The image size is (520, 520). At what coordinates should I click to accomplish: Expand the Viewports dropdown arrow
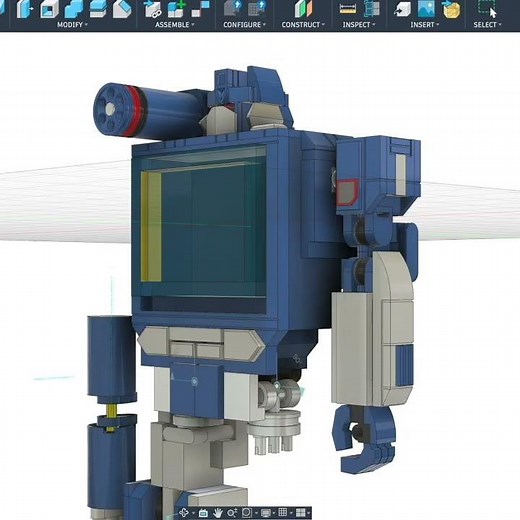coord(309,513)
